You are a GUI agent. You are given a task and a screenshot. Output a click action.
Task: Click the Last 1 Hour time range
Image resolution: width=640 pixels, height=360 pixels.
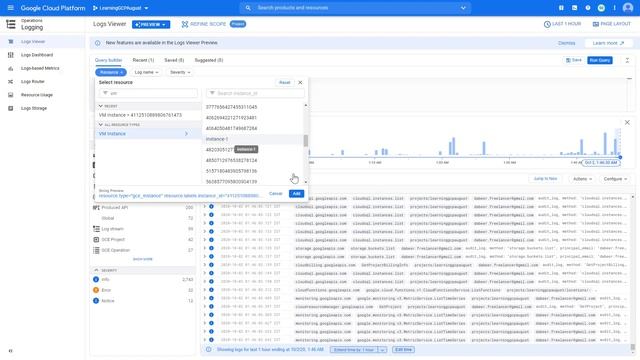point(562,24)
